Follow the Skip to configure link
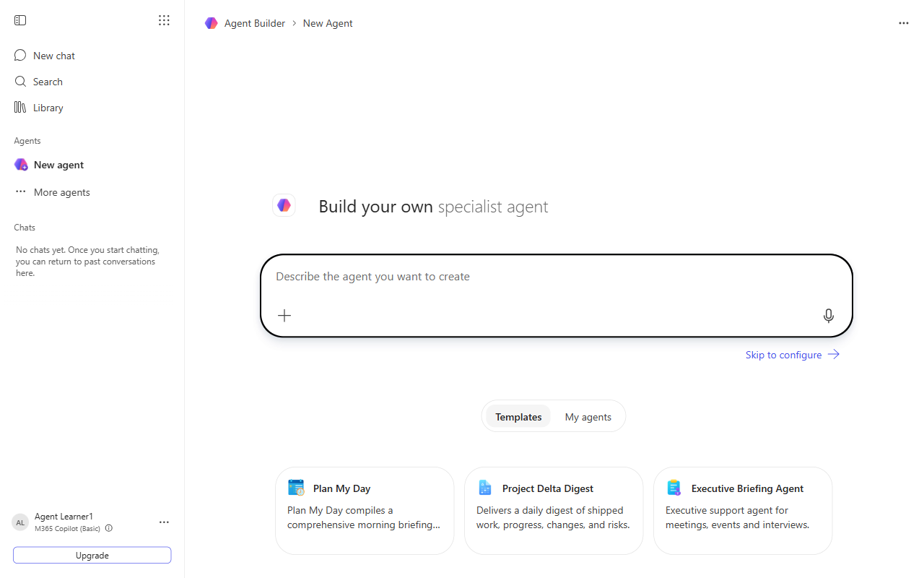 coord(793,355)
